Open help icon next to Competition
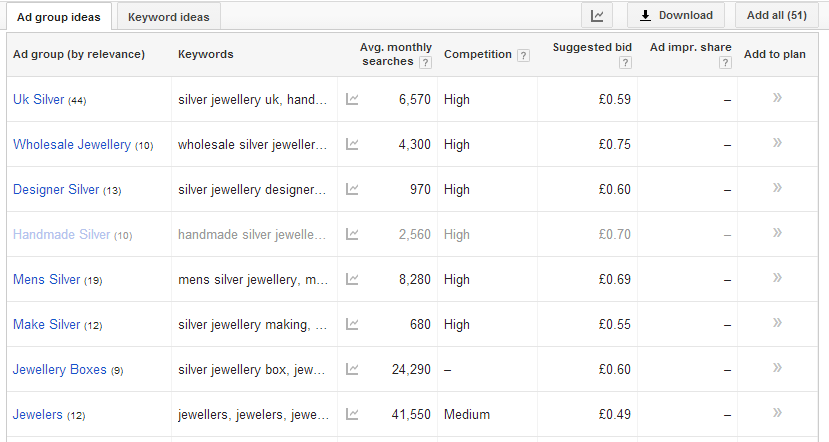This screenshot has width=829, height=442. click(523, 55)
